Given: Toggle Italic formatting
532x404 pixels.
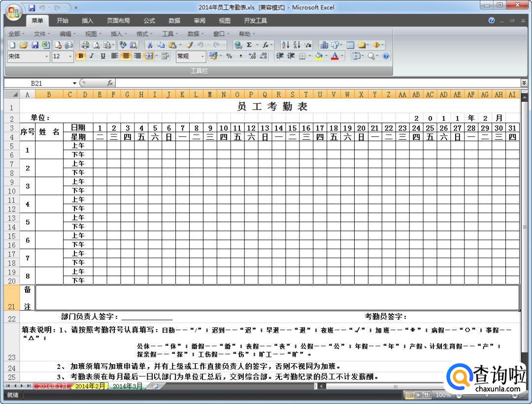Looking at the screenshot, I should (92, 56).
